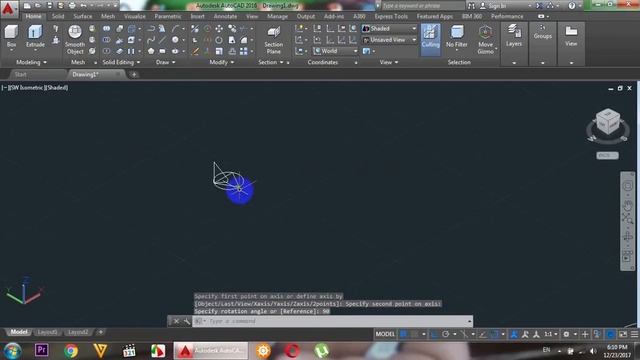This screenshot has height=360, width=640.
Task: Open the Shaded visual style dropdown
Action: (x=389, y=29)
